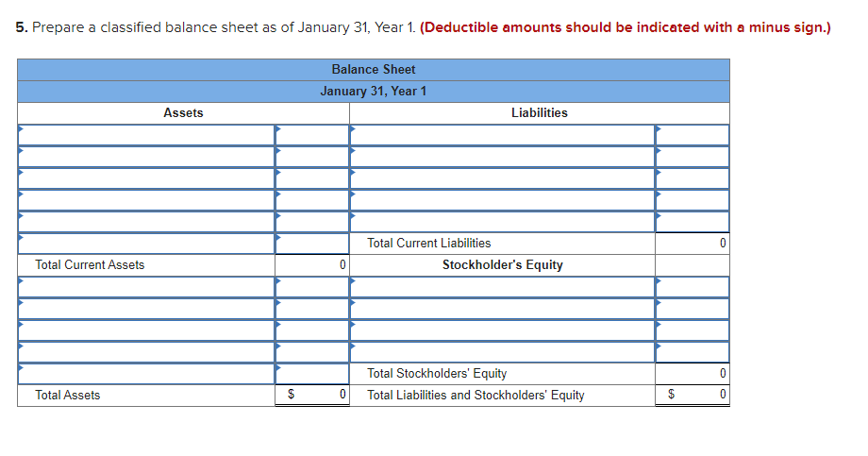Click the first current asset amount field
This screenshot has width=868, height=456.
[312, 135]
